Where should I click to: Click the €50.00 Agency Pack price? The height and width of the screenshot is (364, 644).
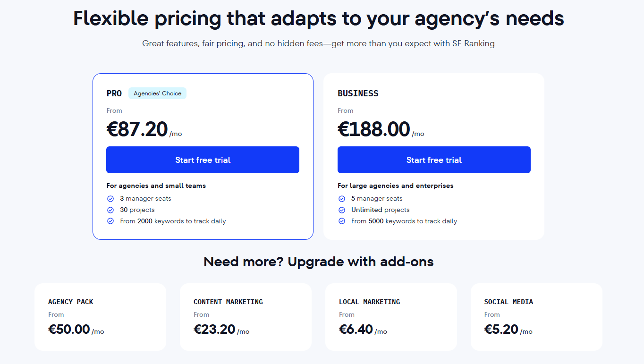tap(69, 329)
